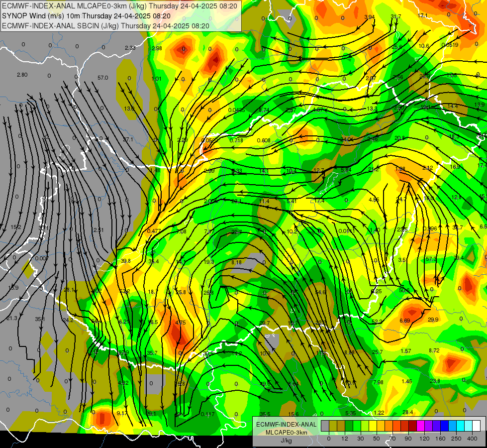
Task: Click the header line ECMWF-INDEX-ANAL MLCAPE0-3km
Action: click(119, 6)
